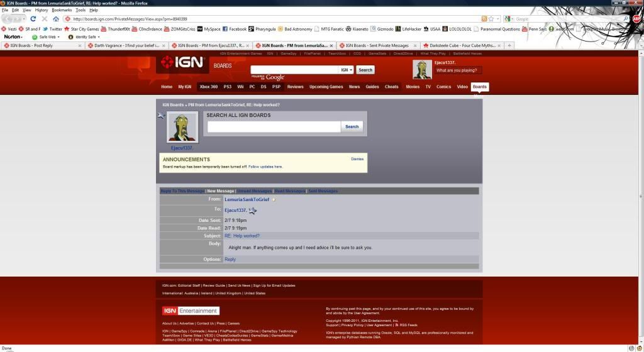This screenshot has height=352, width=644.
Task: Open Sent Messages link
Action: tap(323, 191)
